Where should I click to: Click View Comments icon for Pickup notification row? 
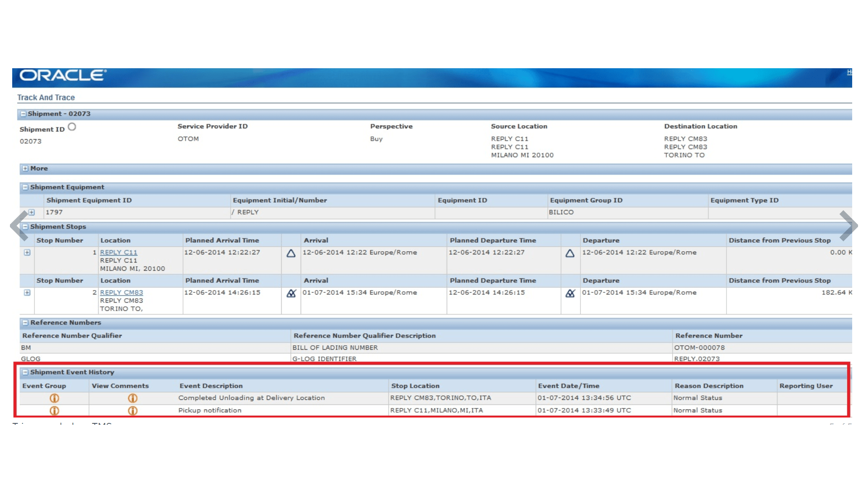(x=132, y=411)
